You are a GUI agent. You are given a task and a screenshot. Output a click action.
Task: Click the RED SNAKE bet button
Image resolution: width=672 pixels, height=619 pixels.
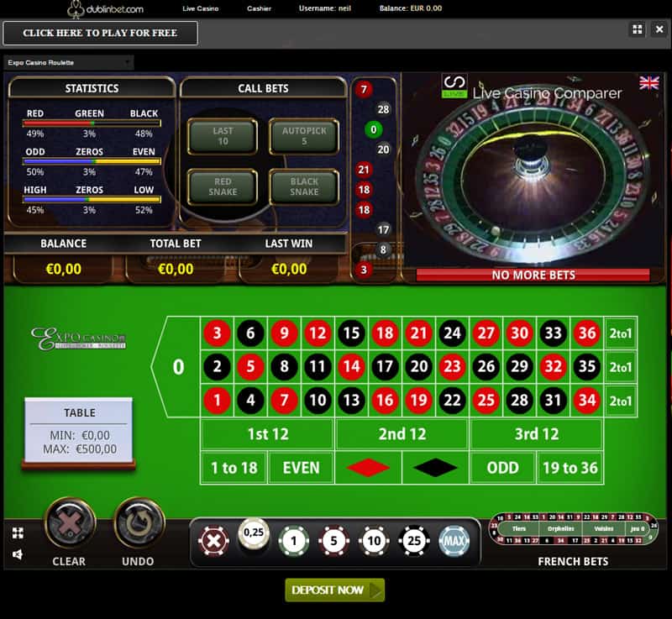click(223, 186)
